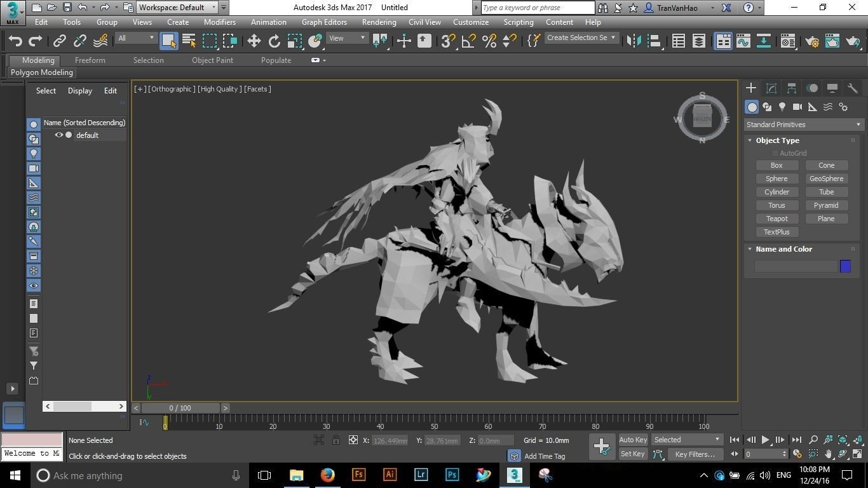The width and height of the screenshot is (868, 488).
Task: Toggle visibility eye of the default object
Action: pos(59,135)
